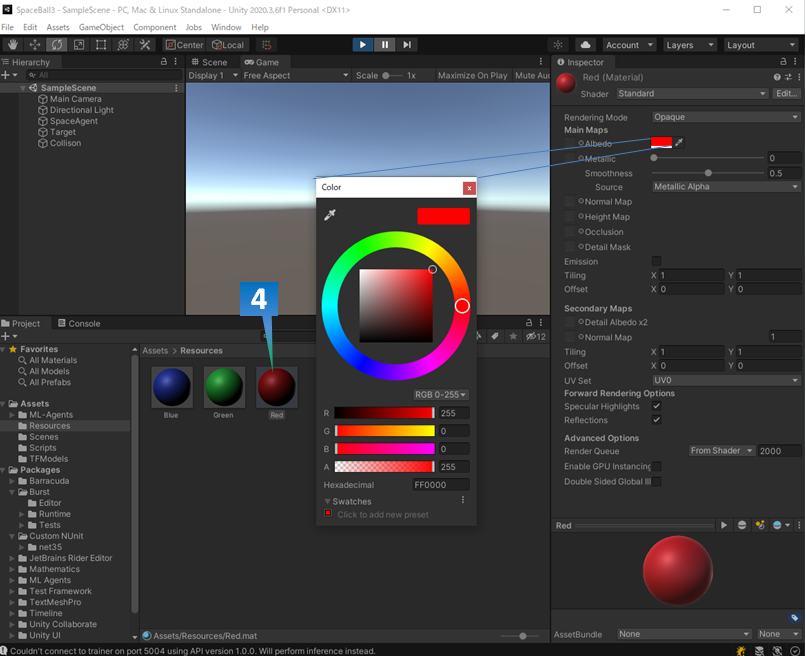Image resolution: width=806 pixels, height=656 pixels.
Task: Switch to the Scene tab
Action: [x=210, y=62]
